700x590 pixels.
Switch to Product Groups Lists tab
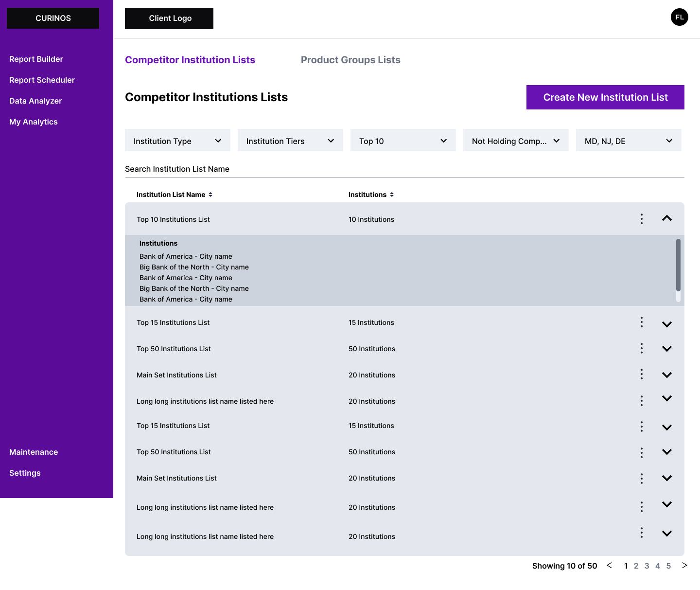(x=350, y=60)
